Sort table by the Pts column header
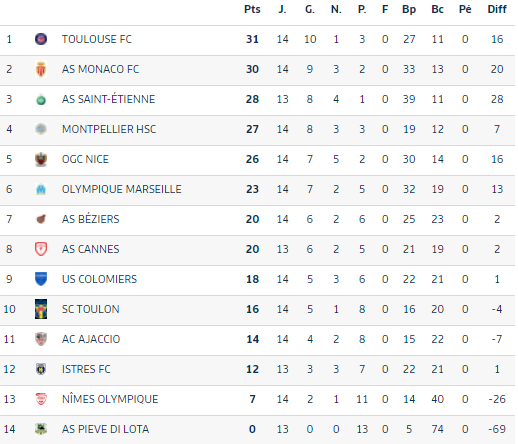This screenshot has width=518, height=444. click(252, 9)
